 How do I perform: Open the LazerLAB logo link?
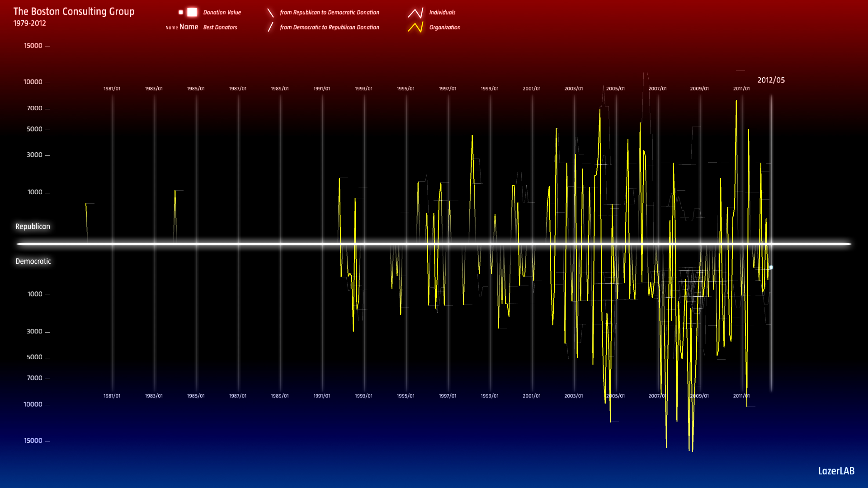(836, 471)
